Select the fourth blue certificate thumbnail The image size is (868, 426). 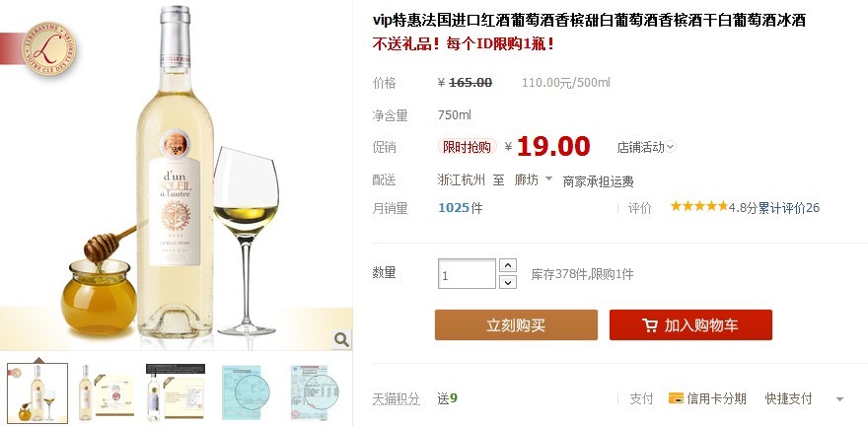click(x=246, y=393)
